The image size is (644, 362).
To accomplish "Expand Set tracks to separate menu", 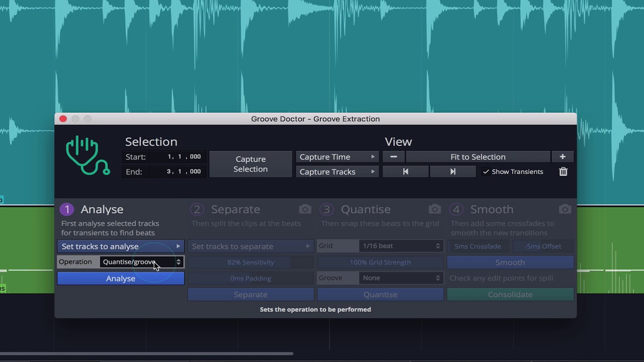I will click(251, 246).
